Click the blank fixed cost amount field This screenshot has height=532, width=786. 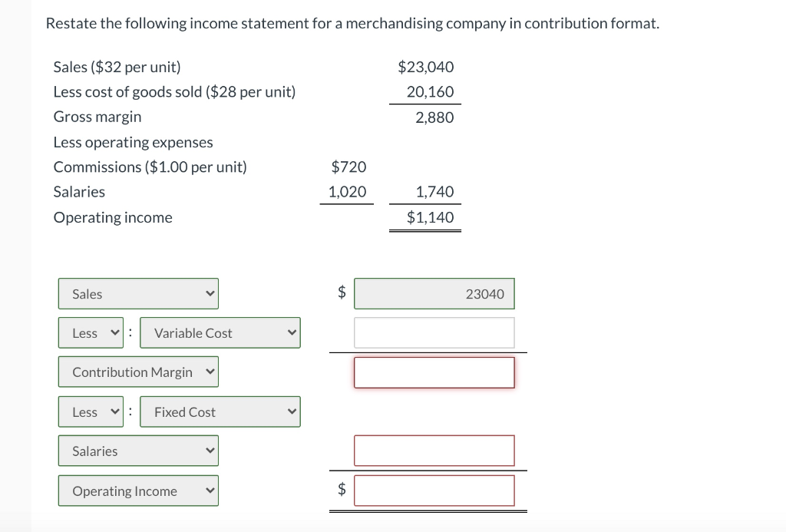(x=434, y=451)
